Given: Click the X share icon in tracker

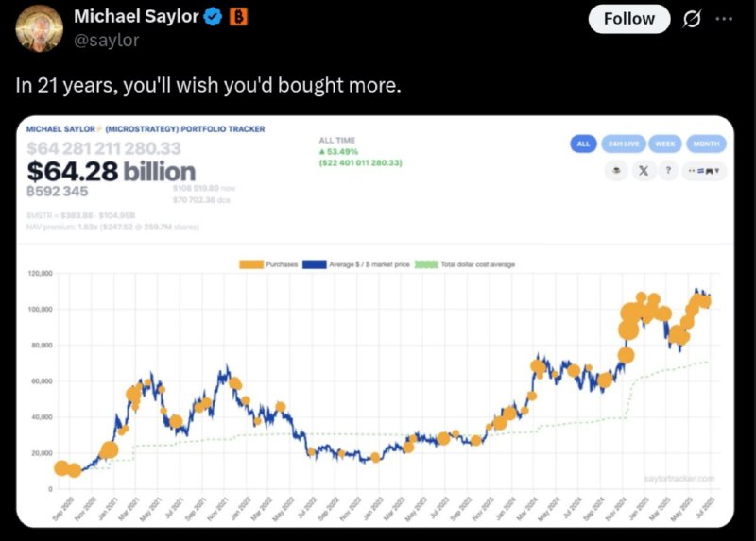Looking at the screenshot, I should (x=644, y=171).
